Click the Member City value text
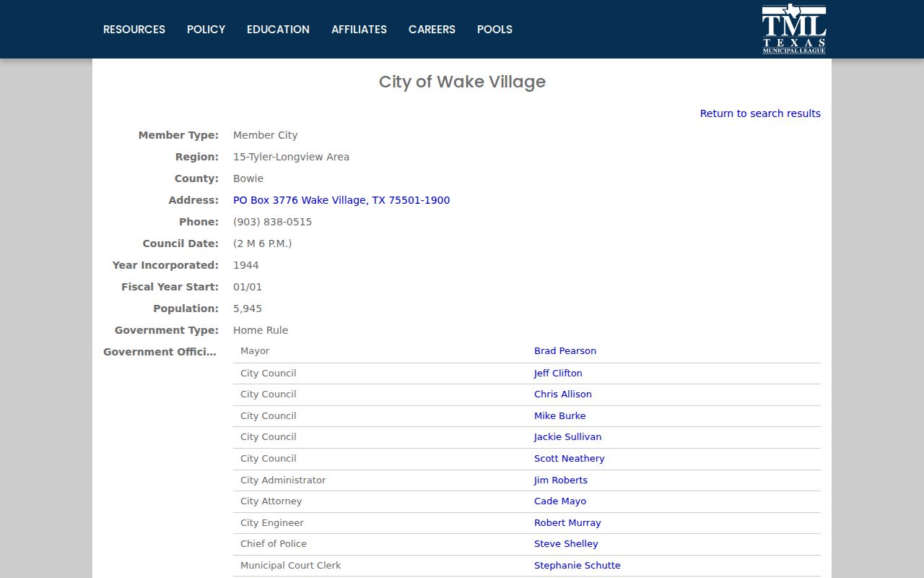This screenshot has height=578, width=924. pos(265,135)
